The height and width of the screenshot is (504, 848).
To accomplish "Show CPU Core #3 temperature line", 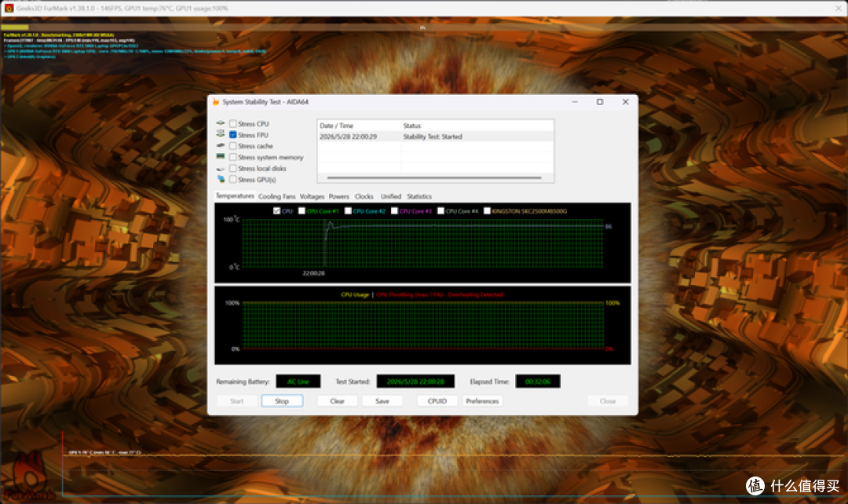I will pyautogui.click(x=394, y=211).
